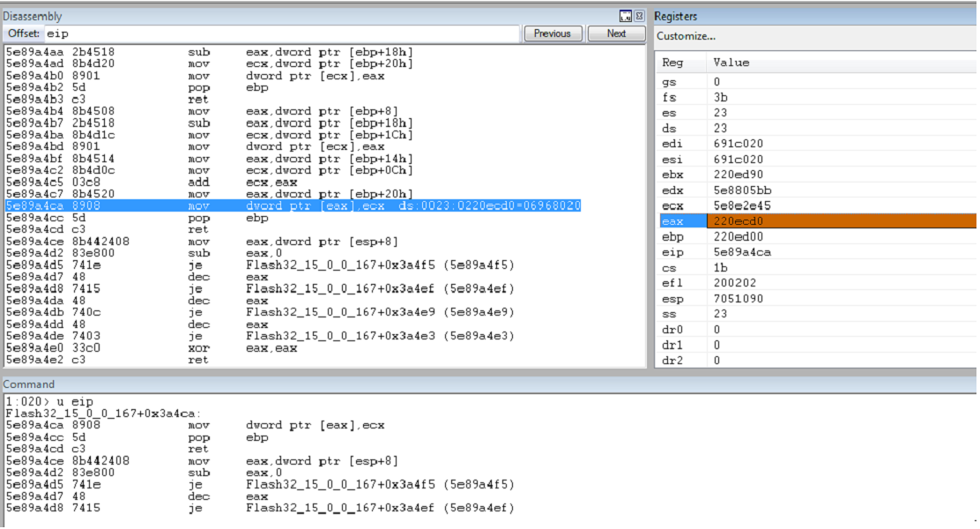Select the esp register value 7051090
Viewport: 980px width, 529px height.
739,298
